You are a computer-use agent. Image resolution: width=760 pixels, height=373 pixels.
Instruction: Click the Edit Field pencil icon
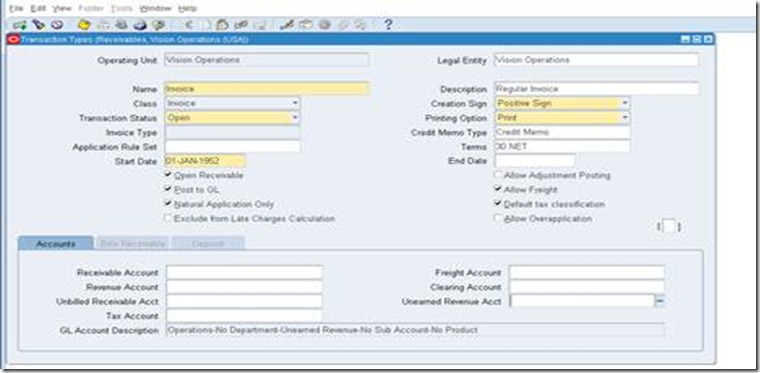coord(287,24)
